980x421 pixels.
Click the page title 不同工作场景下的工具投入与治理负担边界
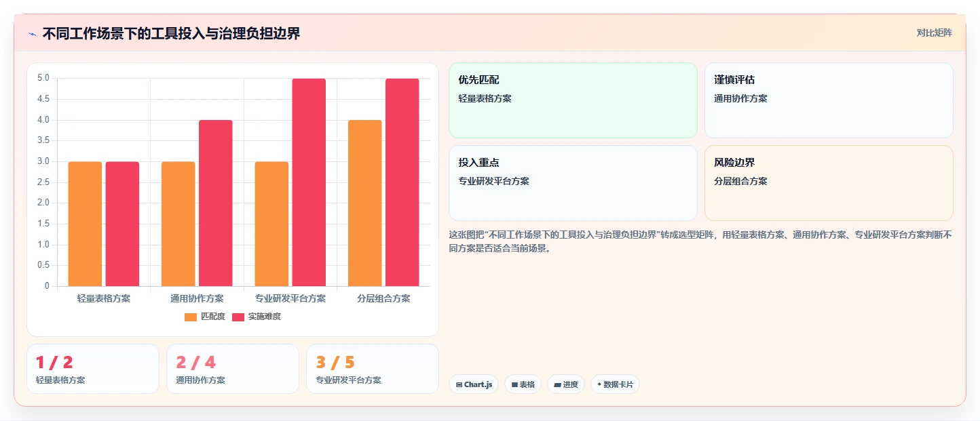(171, 34)
